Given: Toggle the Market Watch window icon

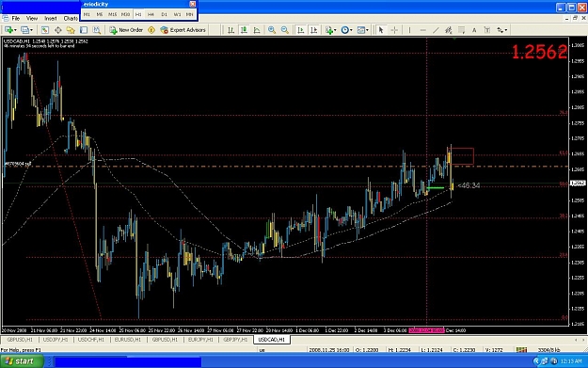Looking at the screenshot, I should pyautogui.click(x=44, y=30).
